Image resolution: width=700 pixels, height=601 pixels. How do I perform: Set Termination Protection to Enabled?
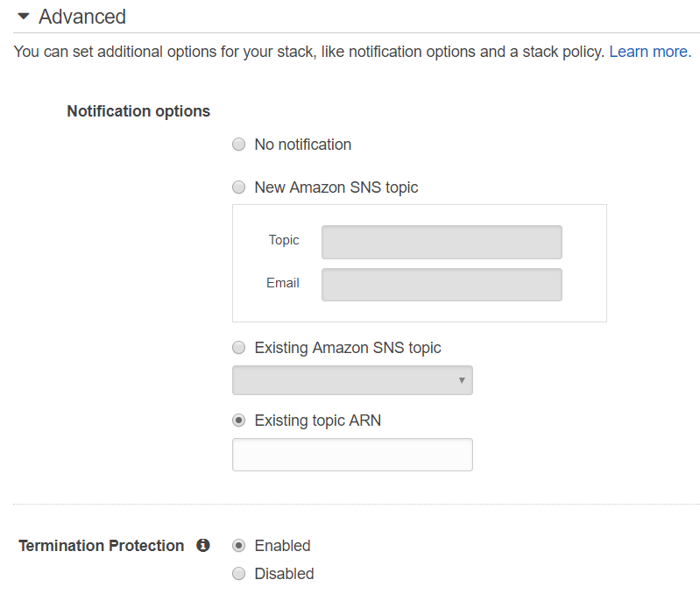click(239, 546)
